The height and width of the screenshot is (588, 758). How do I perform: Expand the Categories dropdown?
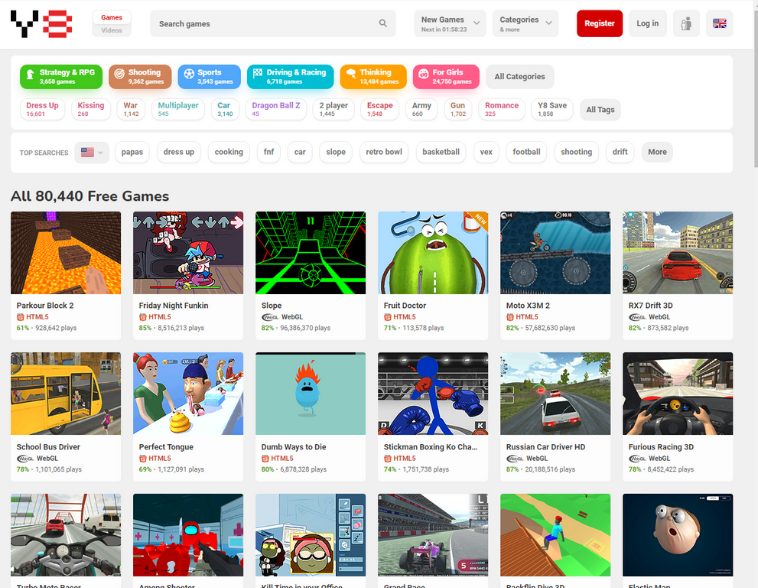tap(525, 23)
